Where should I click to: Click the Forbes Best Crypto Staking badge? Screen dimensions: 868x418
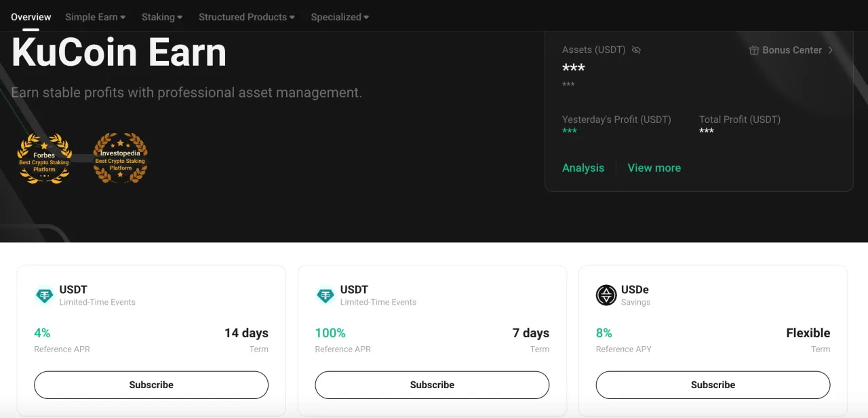click(44, 159)
